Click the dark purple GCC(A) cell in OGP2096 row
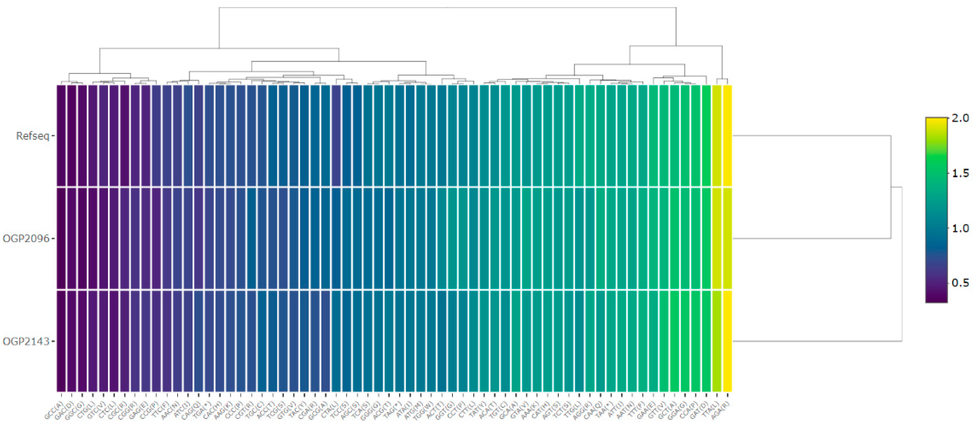 [x=61, y=239]
